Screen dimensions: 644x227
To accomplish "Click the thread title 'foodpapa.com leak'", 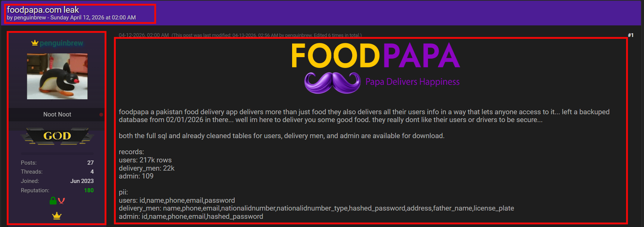I will (x=43, y=10).
